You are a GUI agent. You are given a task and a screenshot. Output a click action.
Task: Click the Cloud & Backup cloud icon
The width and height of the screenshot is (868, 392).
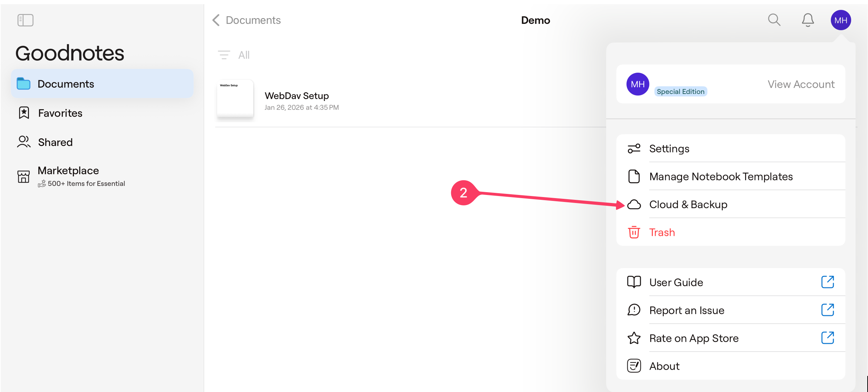click(x=634, y=204)
